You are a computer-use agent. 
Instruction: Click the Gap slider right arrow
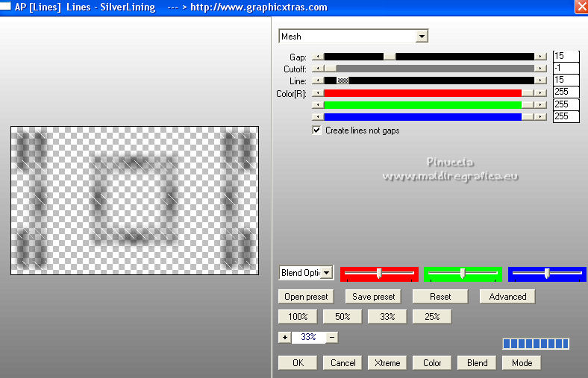coord(540,57)
